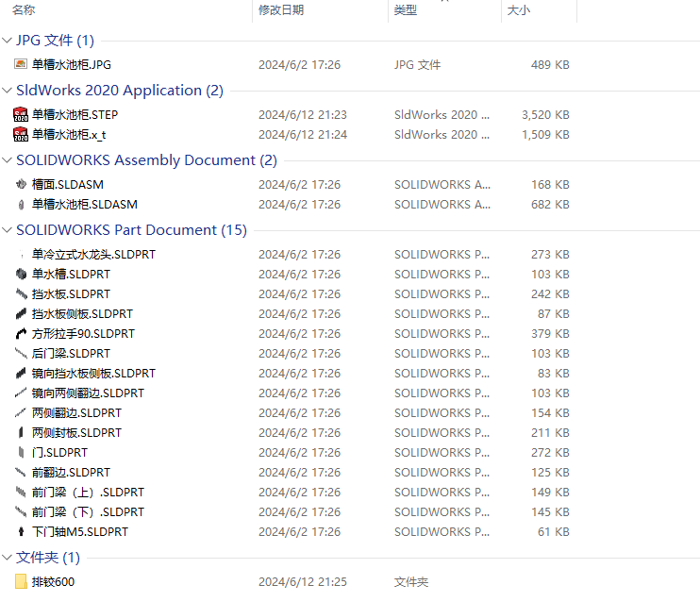
Task: Click the 2024/6/12 21:24 date
Action: coord(303,134)
